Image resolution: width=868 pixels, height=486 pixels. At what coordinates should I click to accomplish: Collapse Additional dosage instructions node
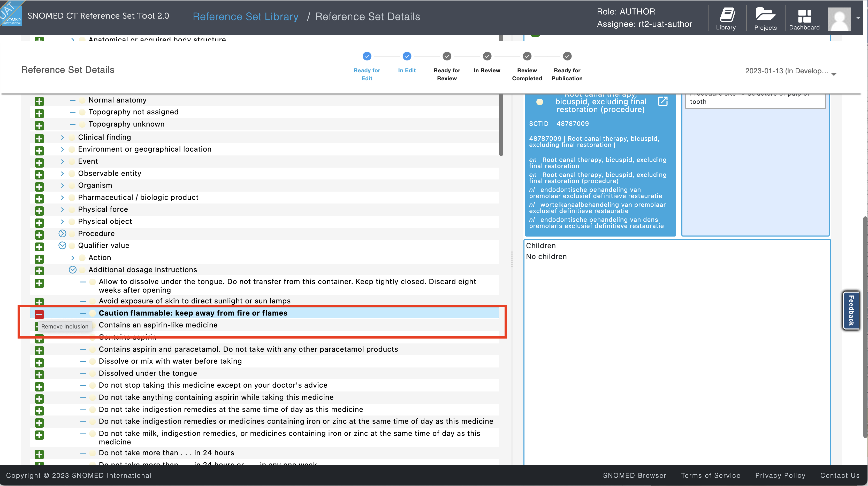[73, 270]
